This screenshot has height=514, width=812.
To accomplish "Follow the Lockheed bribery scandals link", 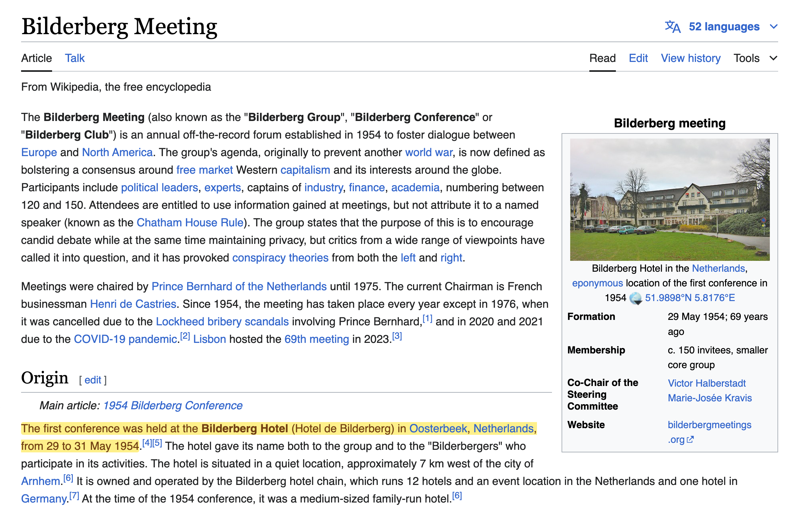I will pos(222,321).
